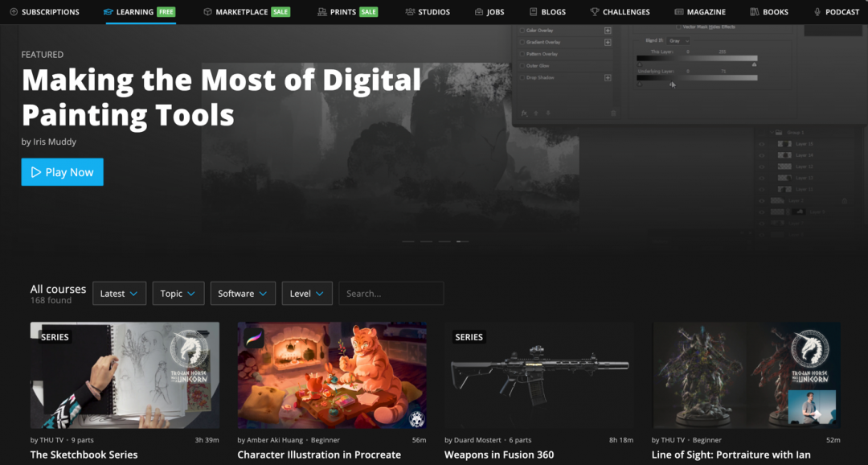Select the third carousel slide indicator
This screenshot has width=868, height=465.
444,241
